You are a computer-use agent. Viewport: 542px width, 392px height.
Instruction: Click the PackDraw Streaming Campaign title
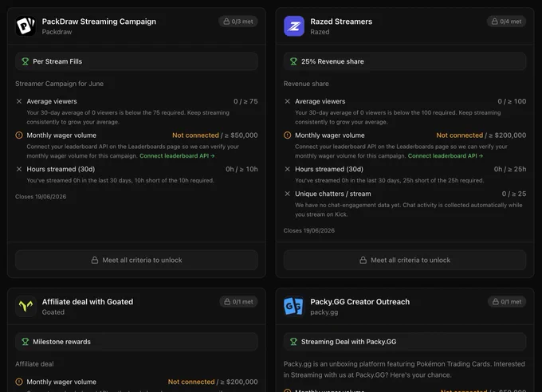[99, 22]
